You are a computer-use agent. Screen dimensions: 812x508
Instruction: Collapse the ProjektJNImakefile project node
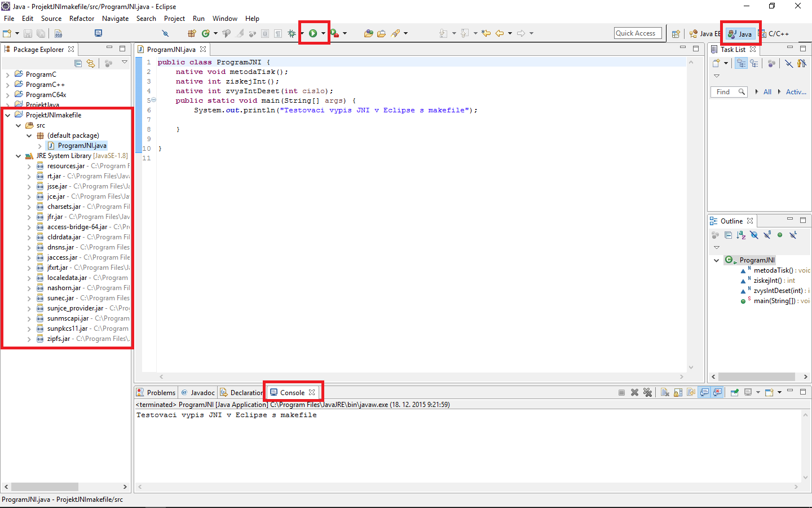[8, 115]
